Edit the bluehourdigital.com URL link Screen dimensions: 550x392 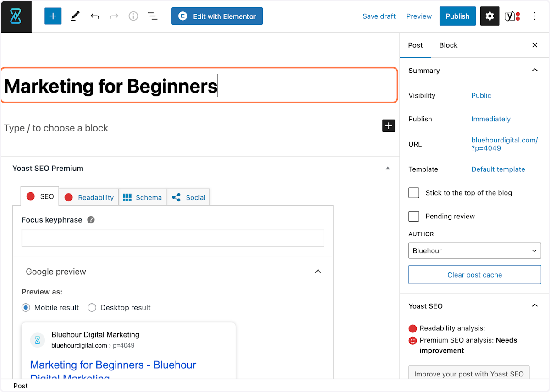[x=504, y=144]
